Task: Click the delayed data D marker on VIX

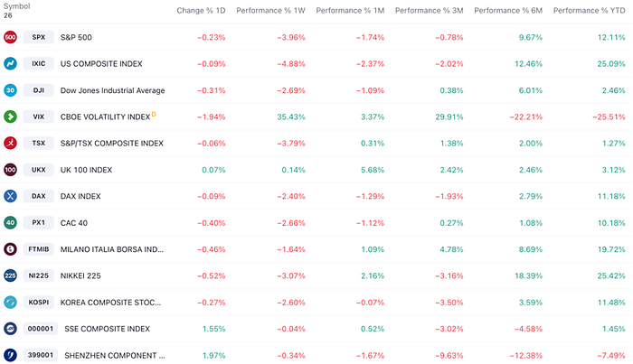Action: pyautogui.click(x=154, y=115)
